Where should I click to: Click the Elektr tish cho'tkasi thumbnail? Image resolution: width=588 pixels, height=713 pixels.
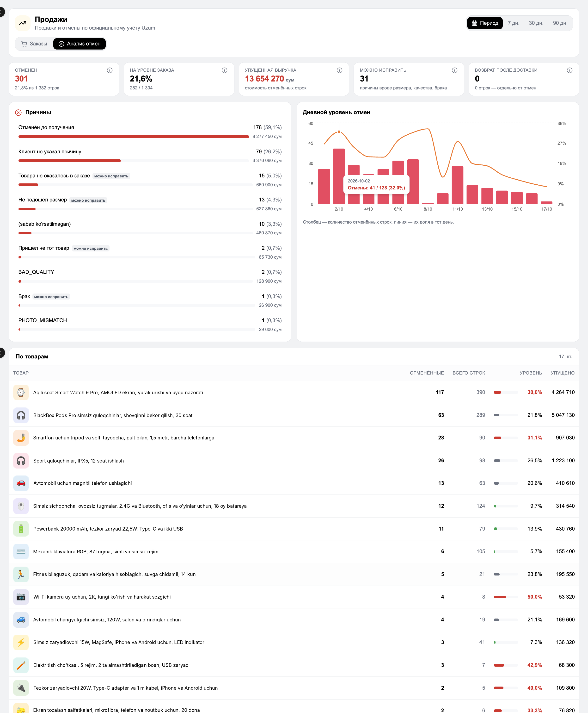point(21,665)
